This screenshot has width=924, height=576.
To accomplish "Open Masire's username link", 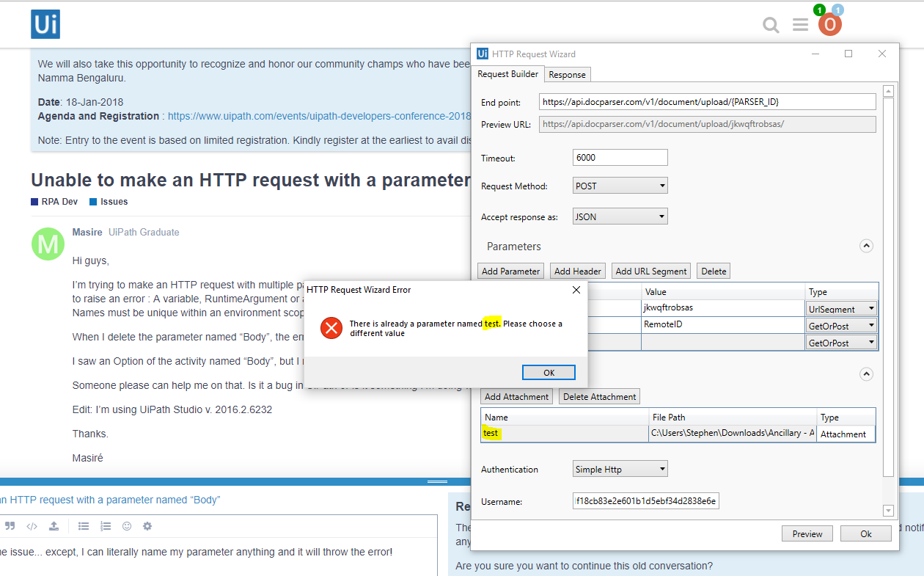I will (x=87, y=232).
